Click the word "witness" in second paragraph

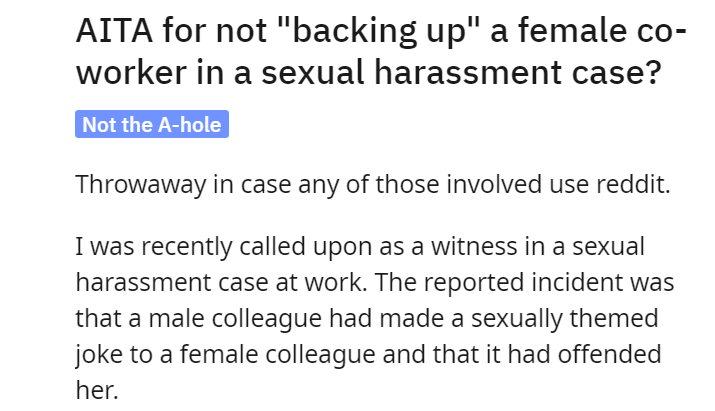click(473, 247)
